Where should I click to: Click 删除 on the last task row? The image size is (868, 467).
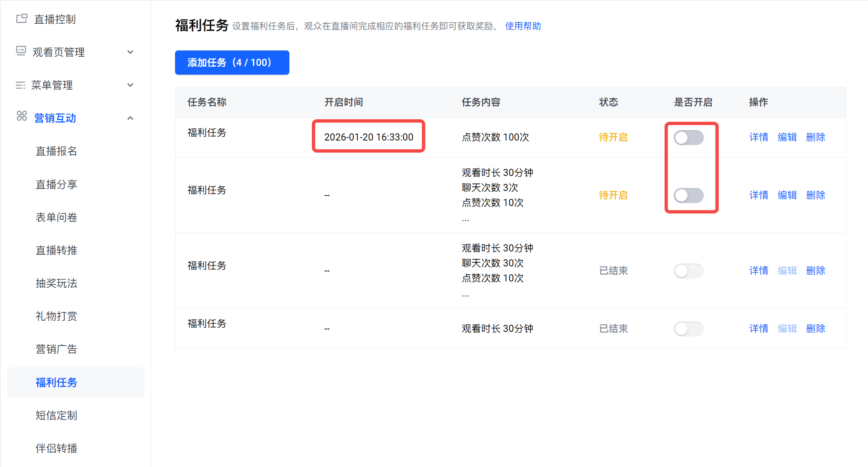(815, 329)
